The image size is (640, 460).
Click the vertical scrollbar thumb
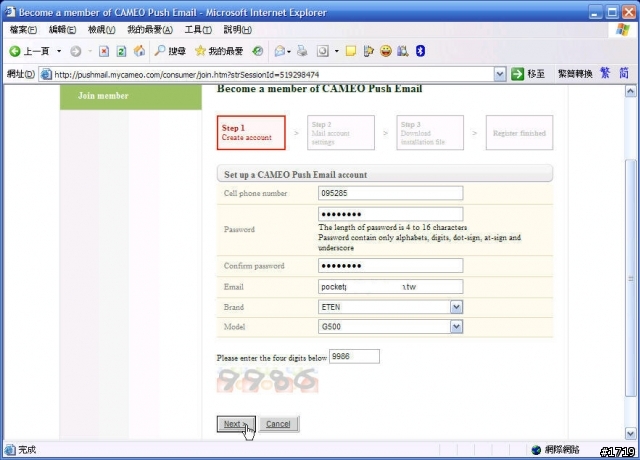[x=630, y=278]
